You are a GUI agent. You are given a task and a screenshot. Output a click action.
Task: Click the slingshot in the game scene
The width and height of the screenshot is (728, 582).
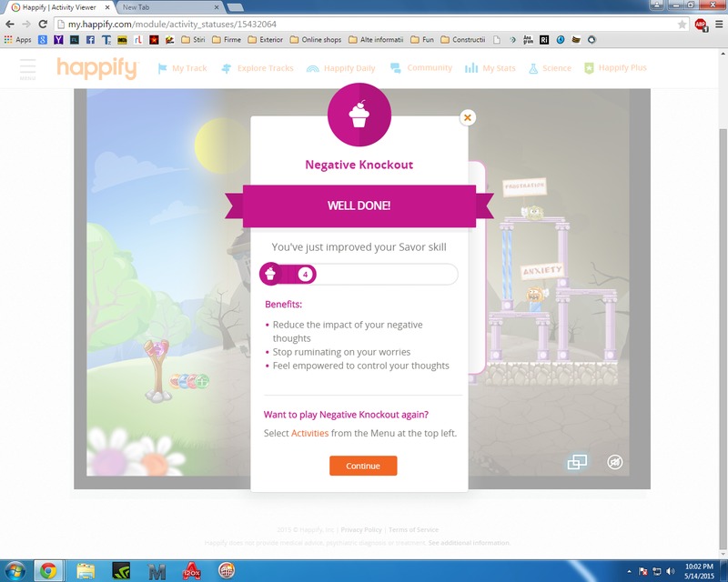click(157, 370)
